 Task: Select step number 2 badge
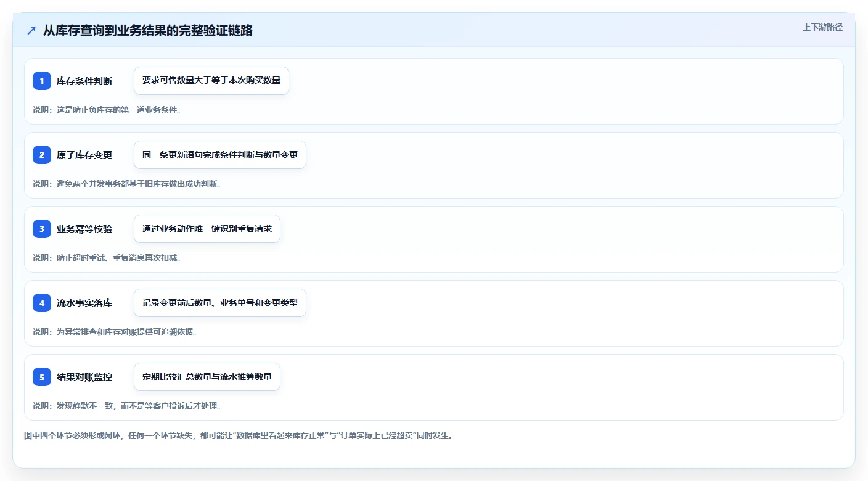[x=42, y=155]
